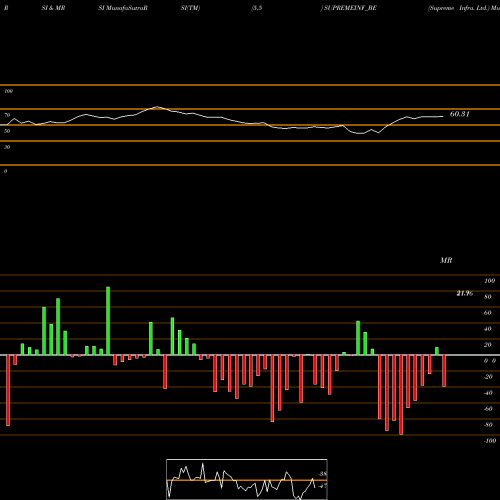Click the 30 level label on the RSI axis
This screenshot has height=500, width=500.
coord(7,147)
